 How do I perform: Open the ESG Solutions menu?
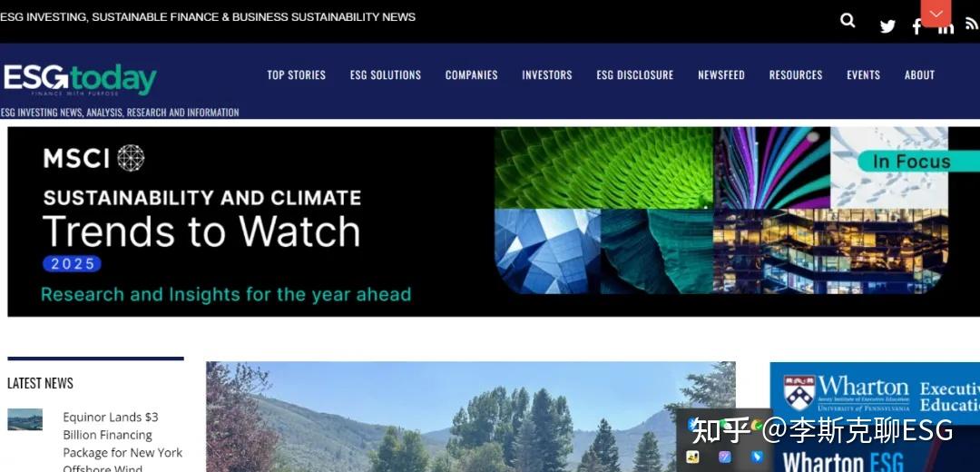pos(386,75)
